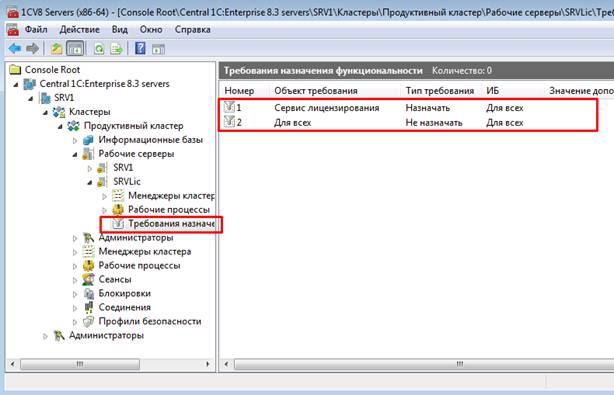
Task: Open the Действие menu
Action: pyautogui.click(x=79, y=29)
